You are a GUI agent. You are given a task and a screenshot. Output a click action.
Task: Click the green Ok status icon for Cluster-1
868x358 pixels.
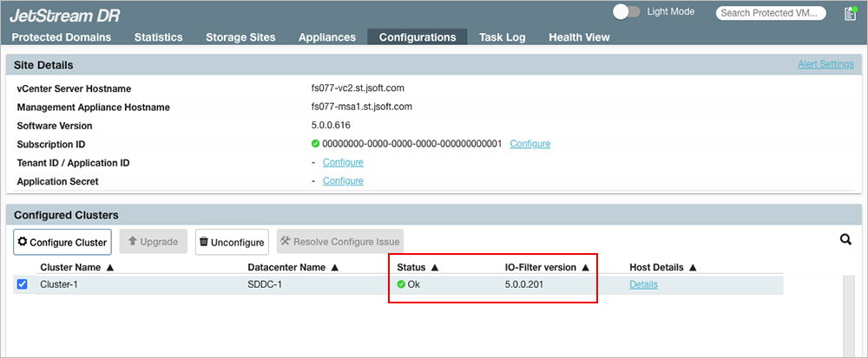click(401, 284)
